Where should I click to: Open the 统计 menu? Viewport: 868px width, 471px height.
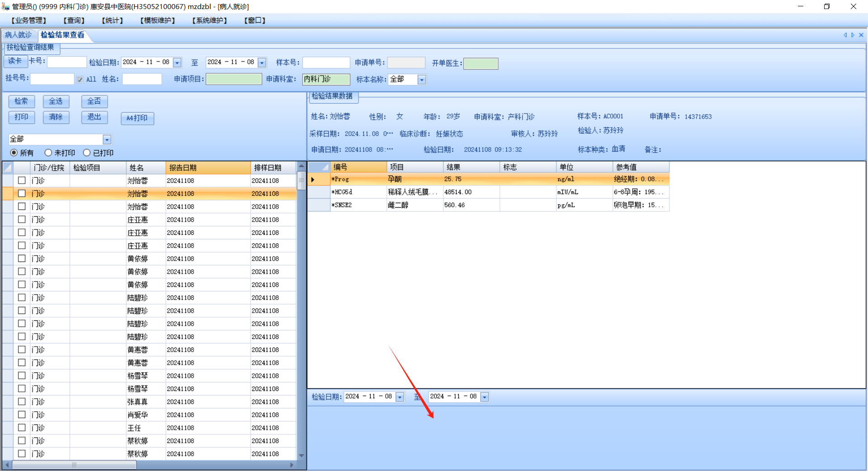click(x=113, y=20)
